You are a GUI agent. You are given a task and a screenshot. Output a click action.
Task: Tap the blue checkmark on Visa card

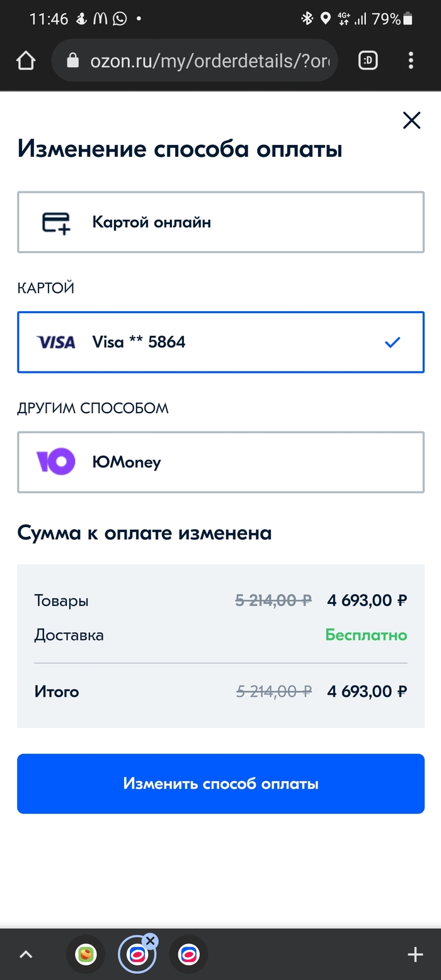(x=392, y=342)
